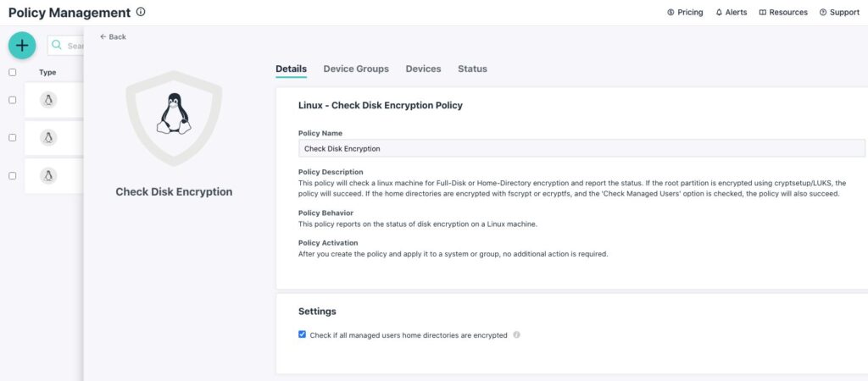Click the info icon beside Policy Management
Screen dimensions: 868x381
point(141,13)
